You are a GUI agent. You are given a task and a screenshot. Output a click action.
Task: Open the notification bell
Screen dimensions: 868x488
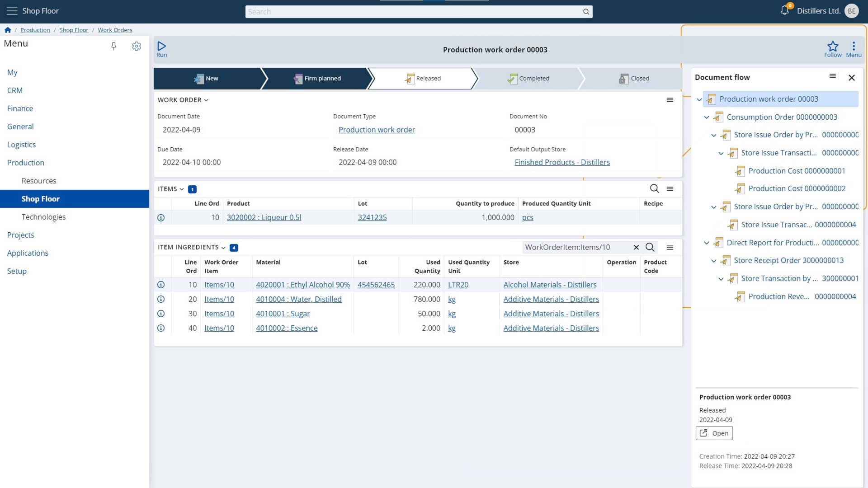click(x=785, y=11)
